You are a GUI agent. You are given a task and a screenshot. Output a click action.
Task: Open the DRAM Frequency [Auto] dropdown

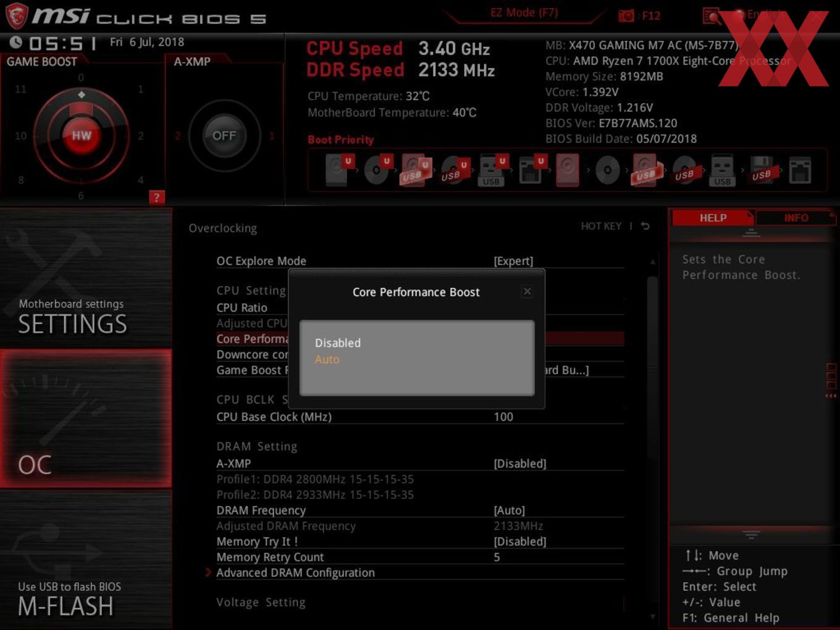point(510,510)
